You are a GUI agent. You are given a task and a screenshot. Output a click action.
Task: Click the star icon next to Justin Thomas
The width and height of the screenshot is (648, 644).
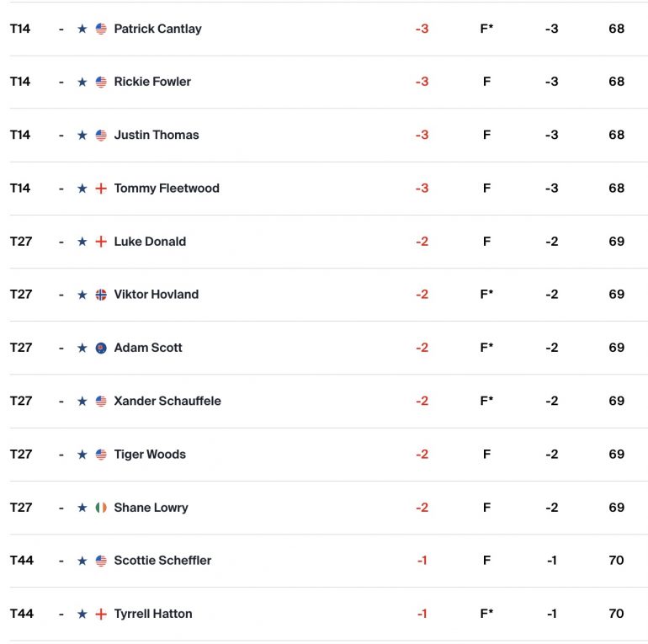82,136
